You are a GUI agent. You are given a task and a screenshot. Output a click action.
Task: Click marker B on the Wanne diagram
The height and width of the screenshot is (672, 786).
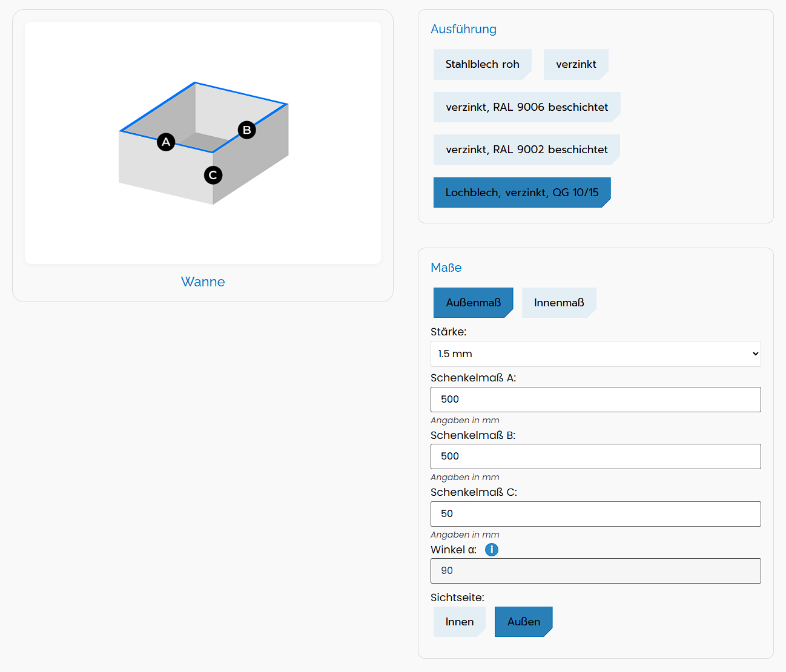[x=246, y=130]
